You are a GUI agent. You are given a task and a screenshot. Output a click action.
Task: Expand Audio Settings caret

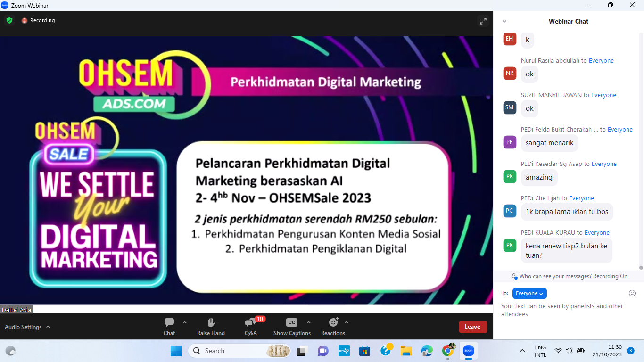(x=48, y=327)
